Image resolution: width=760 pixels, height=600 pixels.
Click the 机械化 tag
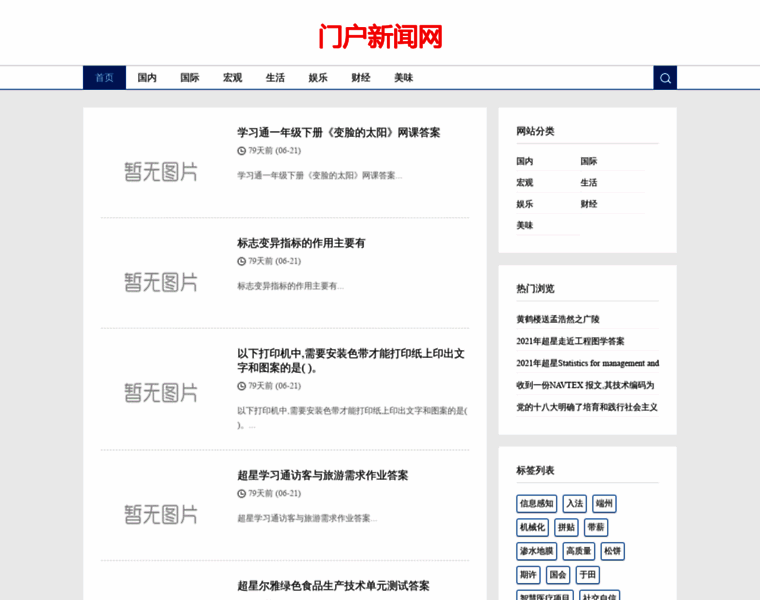click(532, 527)
